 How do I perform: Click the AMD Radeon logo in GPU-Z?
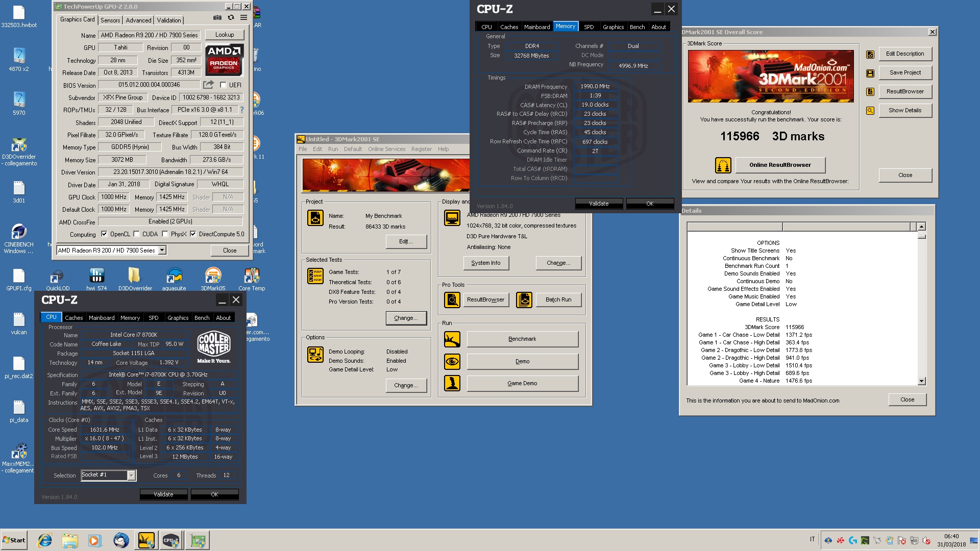click(x=225, y=60)
